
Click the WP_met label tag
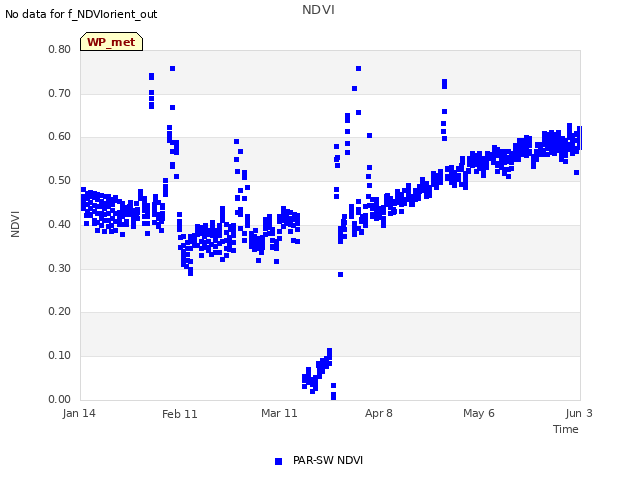(x=111, y=42)
